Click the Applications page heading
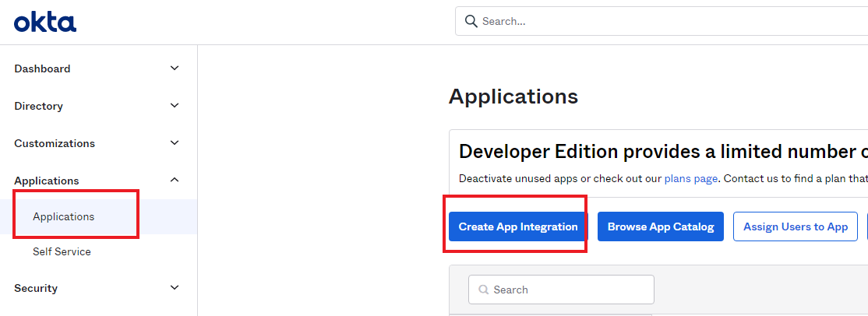The height and width of the screenshot is (316, 868). (x=513, y=97)
